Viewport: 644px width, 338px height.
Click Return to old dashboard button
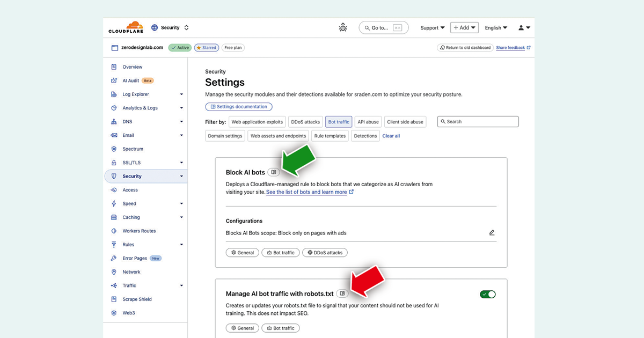coord(465,48)
